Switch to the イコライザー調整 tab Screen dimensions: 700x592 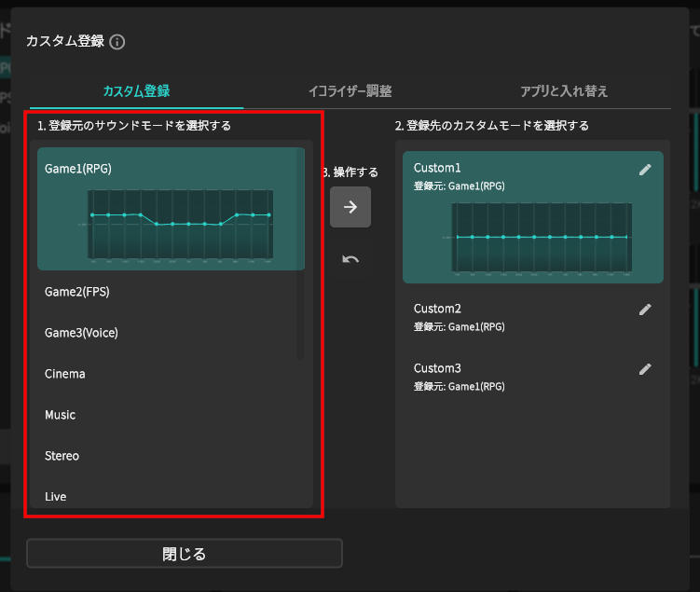click(350, 91)
